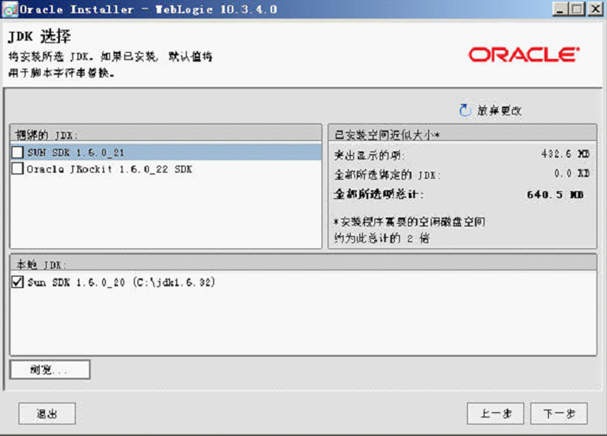Click the 0.0 MB JDK size value

coord(572,173)
